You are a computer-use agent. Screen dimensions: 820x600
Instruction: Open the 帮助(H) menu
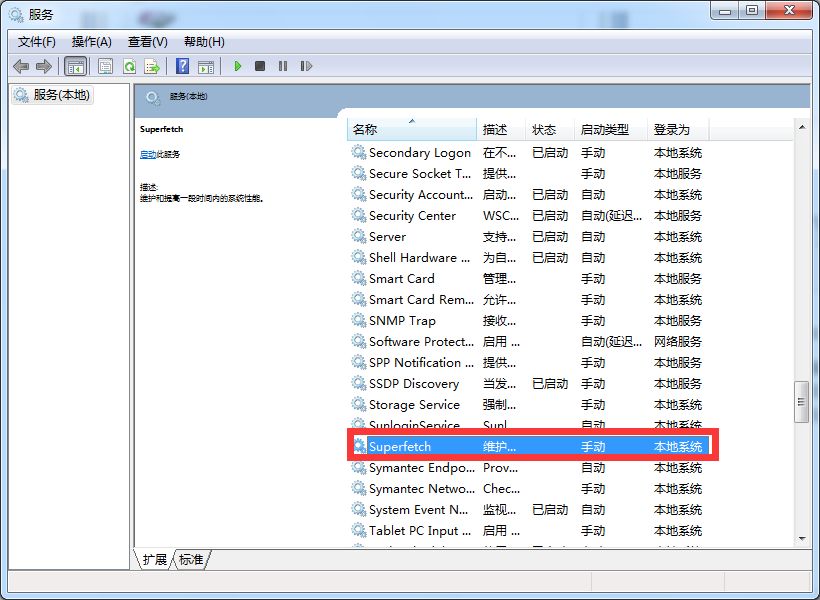coord(204,42)
